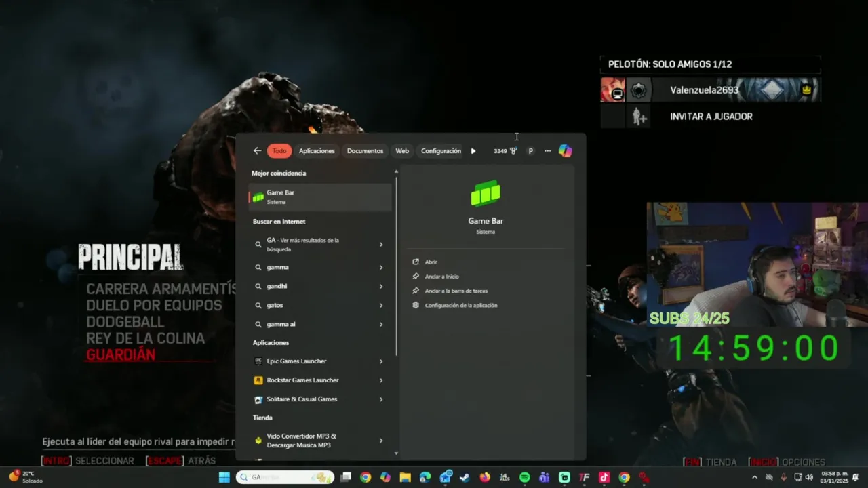Image resolution: width=868 pixels, height=488 pixels.
Task: Select the Todo filter tab
Action: 279,151
